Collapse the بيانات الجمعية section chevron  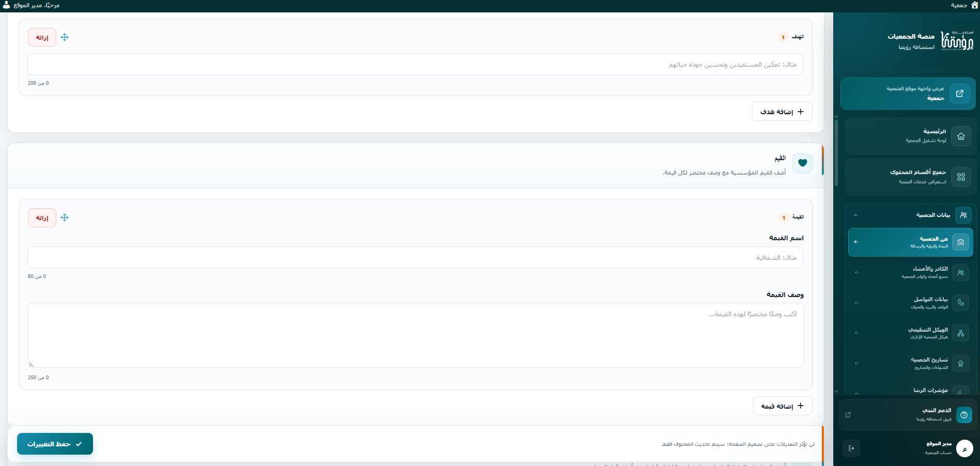coord(855,215)
